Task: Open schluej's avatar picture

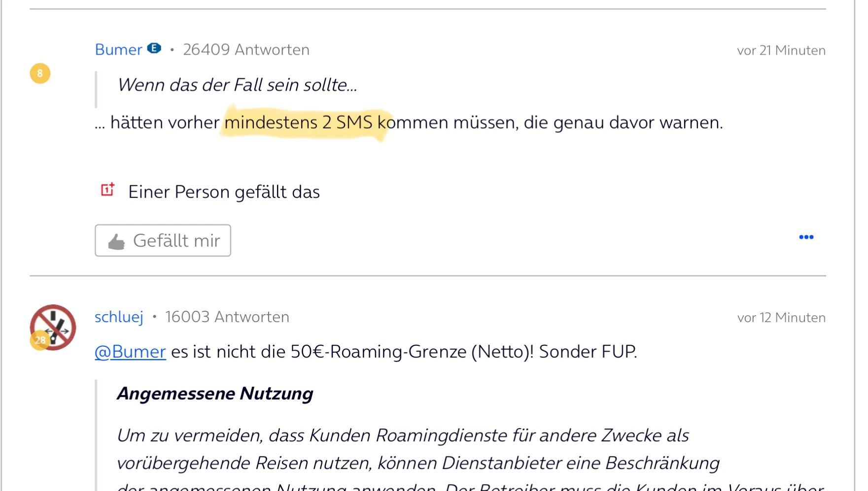Action: pyautogui.click(x=54, y=326)
